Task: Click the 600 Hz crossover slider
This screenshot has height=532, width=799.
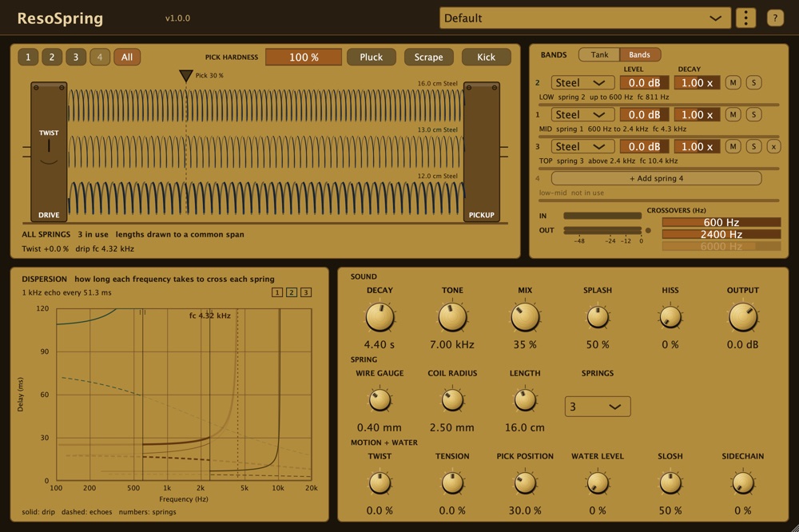Action: click(x=721, y=222)
